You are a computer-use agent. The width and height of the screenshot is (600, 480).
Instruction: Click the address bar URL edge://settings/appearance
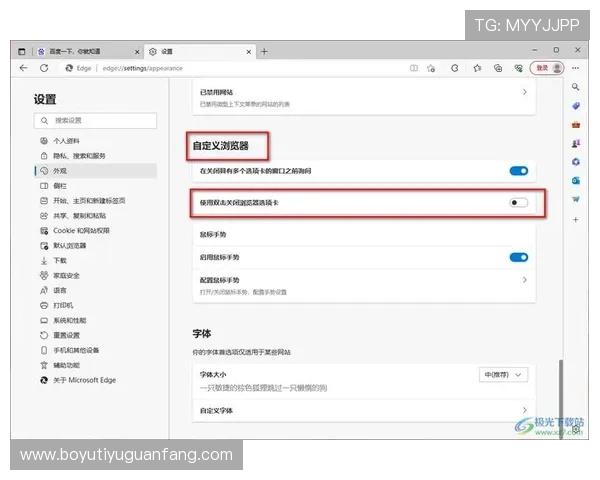click(x=143, y=68)
